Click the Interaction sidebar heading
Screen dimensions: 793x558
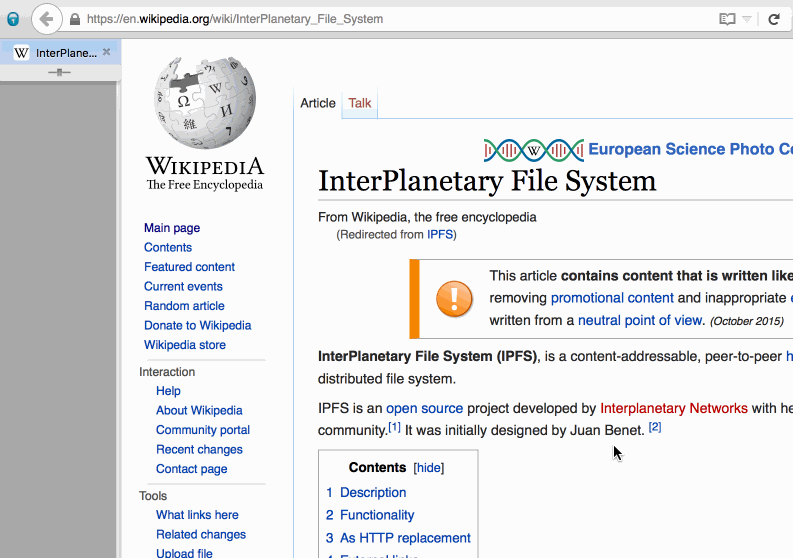[167, 372]
